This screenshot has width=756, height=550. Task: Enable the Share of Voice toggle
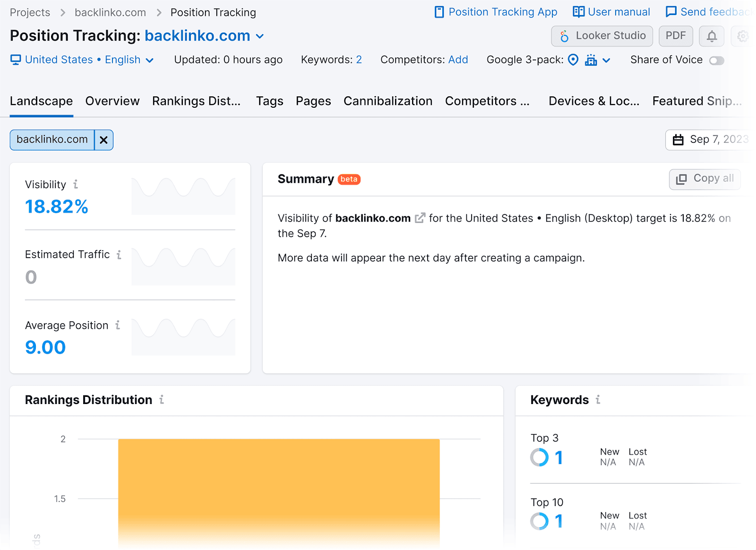pos(716,60)
